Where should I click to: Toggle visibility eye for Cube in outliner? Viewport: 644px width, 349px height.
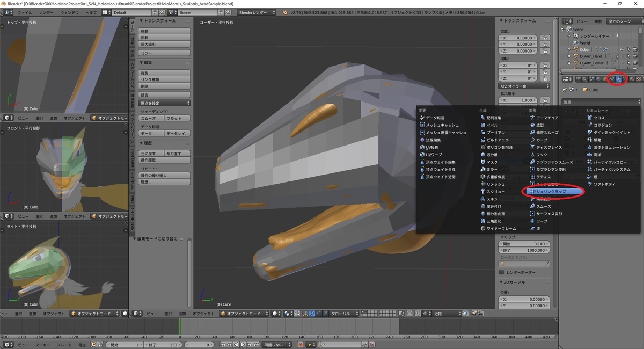click(623, 49)
